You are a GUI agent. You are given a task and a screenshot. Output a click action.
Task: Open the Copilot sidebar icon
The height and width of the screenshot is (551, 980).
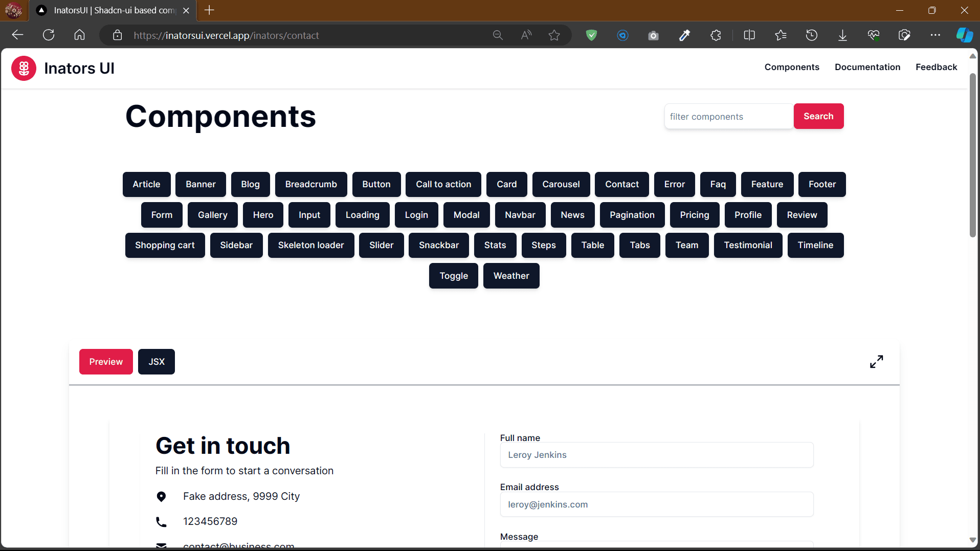[x=964, y=35]
